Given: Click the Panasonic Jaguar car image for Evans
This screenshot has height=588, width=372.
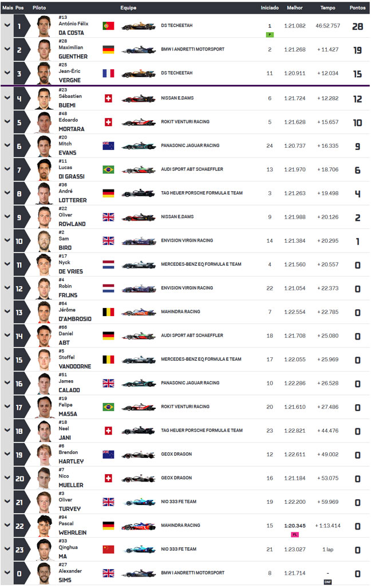Looking at the screenshot, I should pos(138,146).
